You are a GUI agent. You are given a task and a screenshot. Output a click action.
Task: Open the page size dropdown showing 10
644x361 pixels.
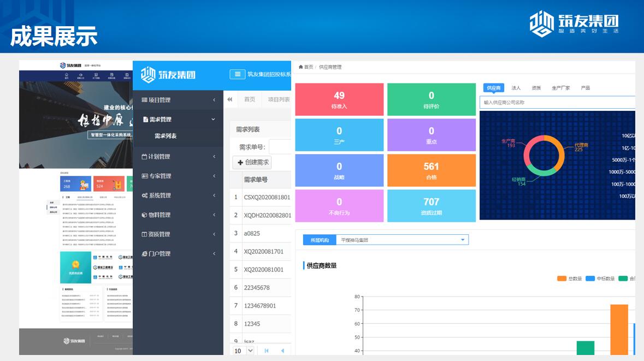coord(244,351)
